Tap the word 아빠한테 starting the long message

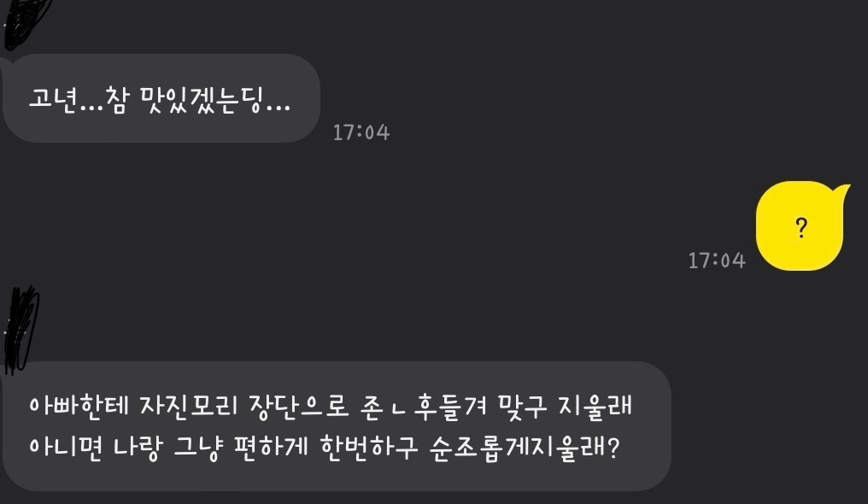click(x=78, y=407)
